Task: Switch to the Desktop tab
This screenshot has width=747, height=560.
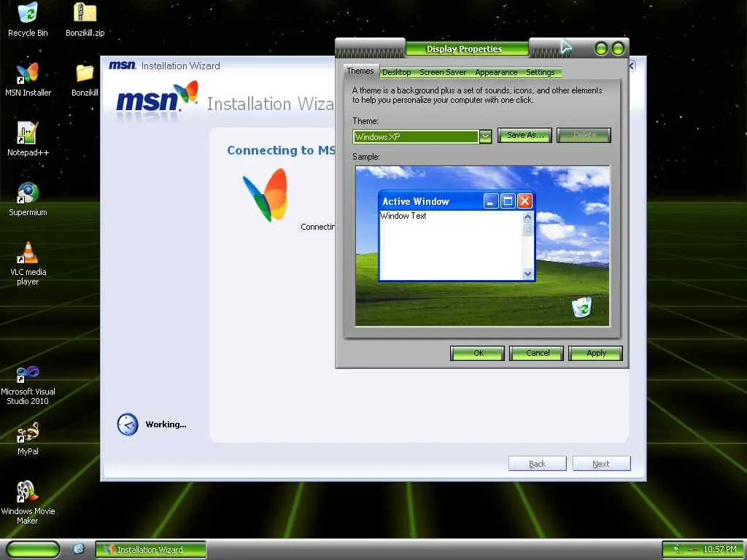Action: tap(396, 72)
